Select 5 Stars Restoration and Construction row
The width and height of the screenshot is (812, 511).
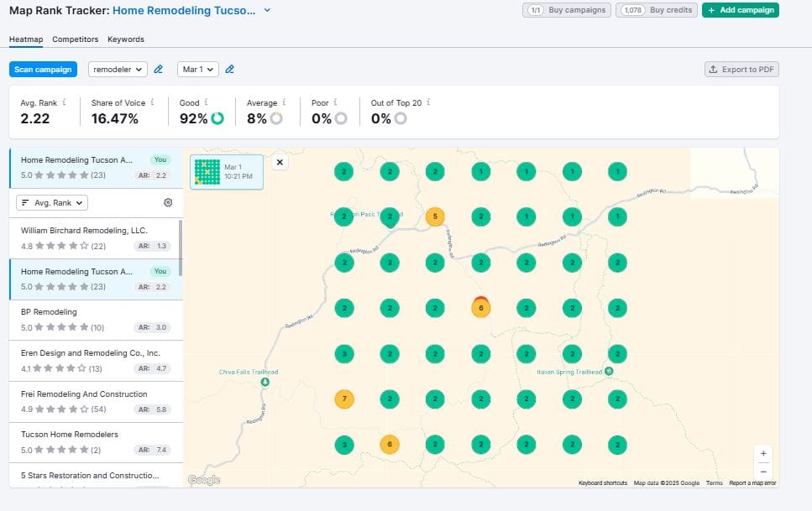(x=96, y=476)
